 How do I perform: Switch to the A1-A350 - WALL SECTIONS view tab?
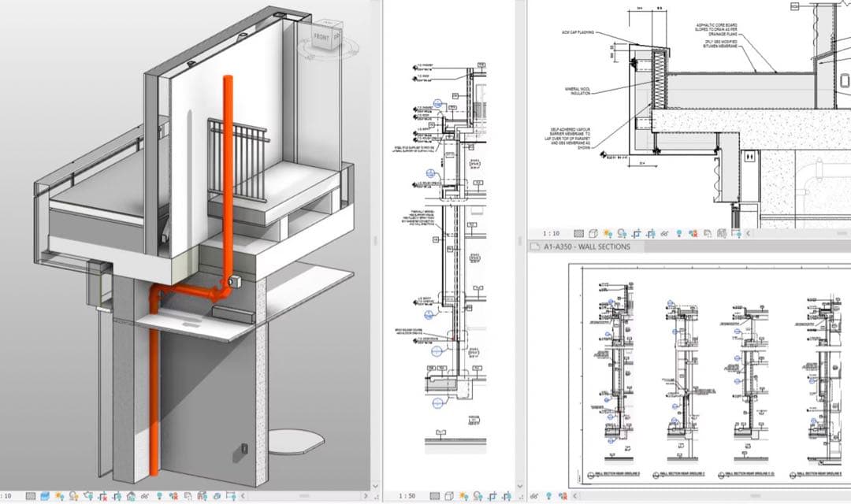[583, 246]
